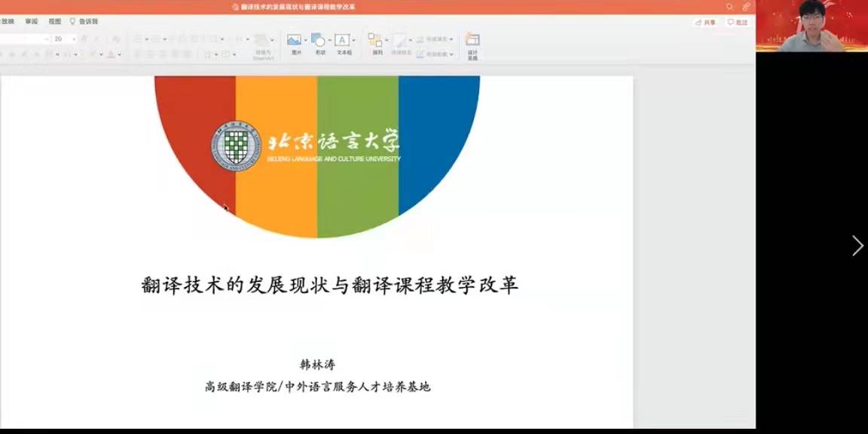Open the Design Ideas (设计灵感) panel
The width and height of the screenshot is (868, 434).
click(472, 42)
